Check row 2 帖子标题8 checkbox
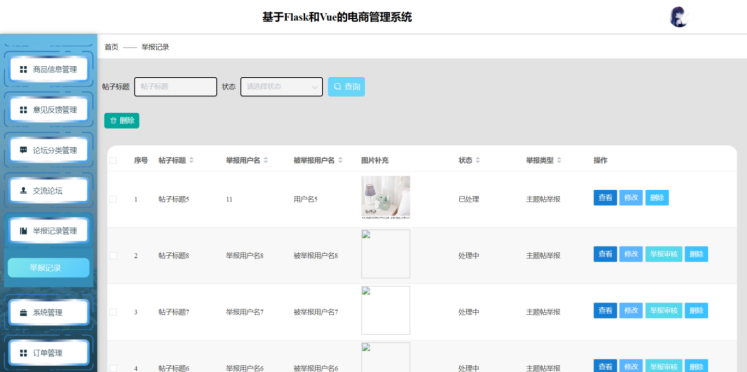This screenshot has height=372, width=747. point(113,256)
